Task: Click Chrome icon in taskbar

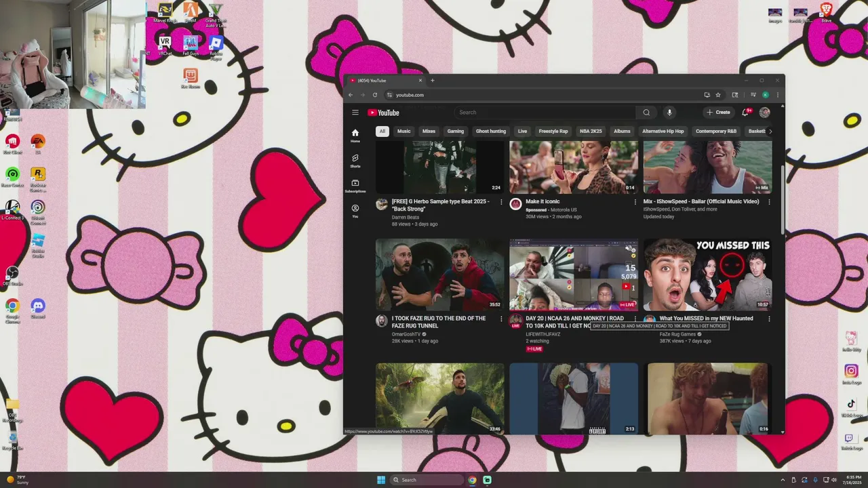Action: [x=472, y=480]
